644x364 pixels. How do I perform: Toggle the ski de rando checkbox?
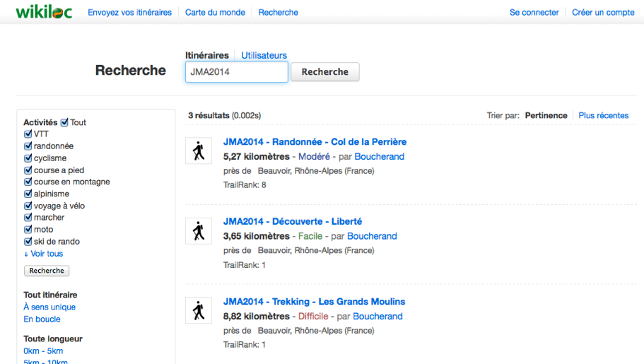[28, 242]
